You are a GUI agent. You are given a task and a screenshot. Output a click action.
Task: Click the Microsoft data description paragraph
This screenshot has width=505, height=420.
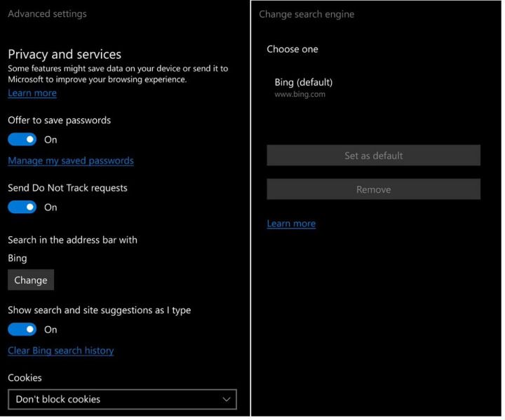click(118, 74)
